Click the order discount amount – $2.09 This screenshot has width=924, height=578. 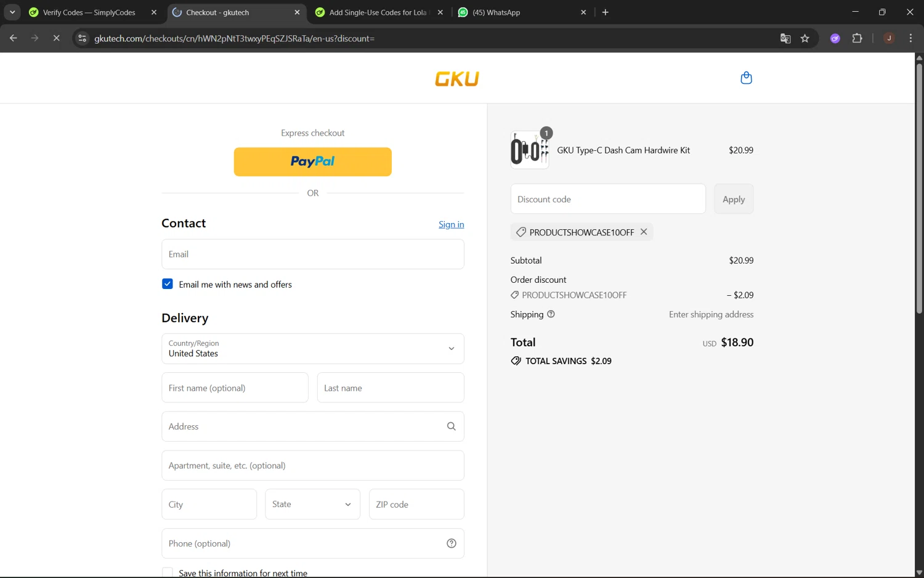click(x=740, y=295)
